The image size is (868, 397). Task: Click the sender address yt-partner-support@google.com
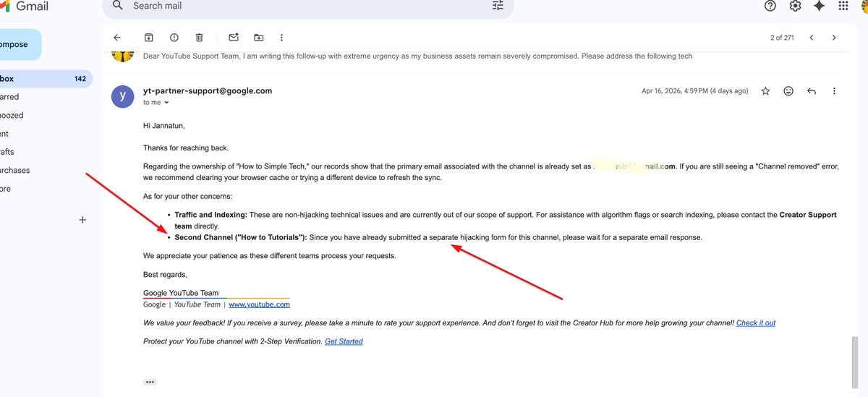click(x=208, y=91)
